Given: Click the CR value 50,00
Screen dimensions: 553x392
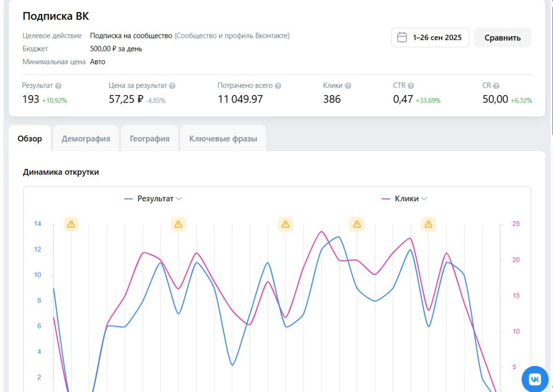Looking at the screenshot, I should tap(495, 99).
